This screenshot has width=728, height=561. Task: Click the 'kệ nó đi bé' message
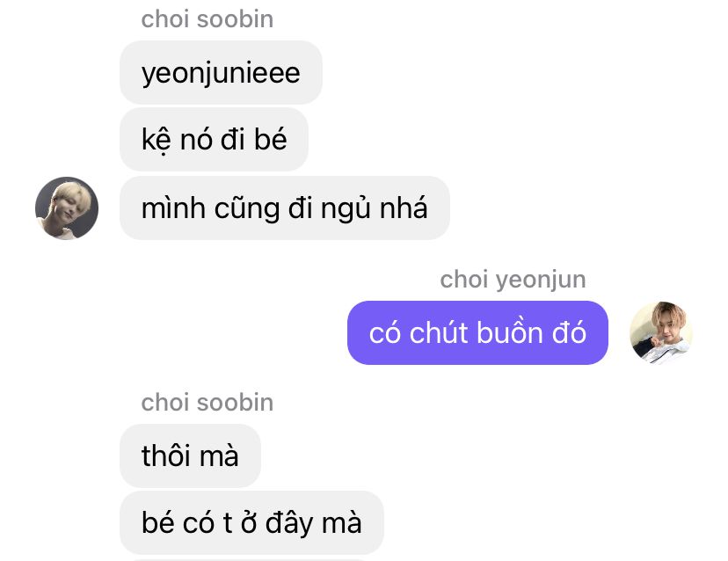(214, 139)
